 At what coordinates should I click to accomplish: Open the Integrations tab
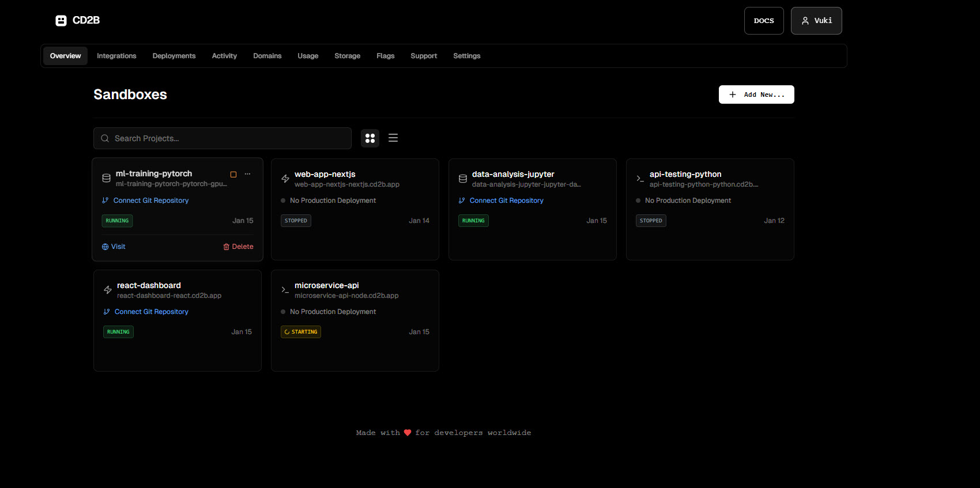(x=116, y=56)
